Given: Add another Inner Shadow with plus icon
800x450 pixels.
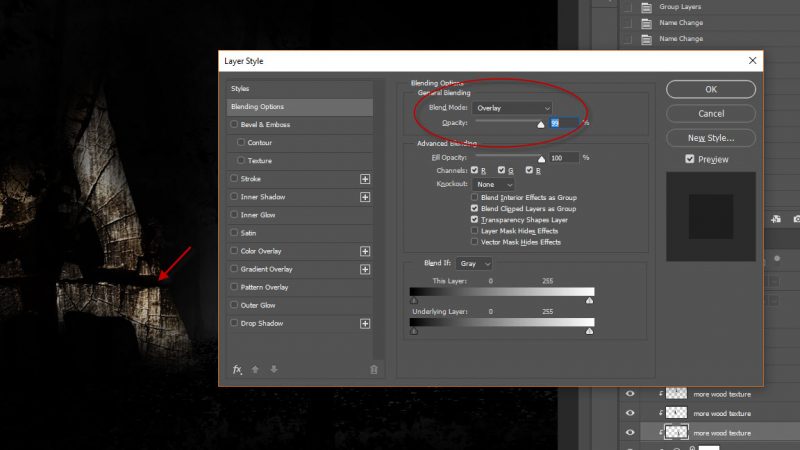Looking at the screenshot, I should 365,197.
